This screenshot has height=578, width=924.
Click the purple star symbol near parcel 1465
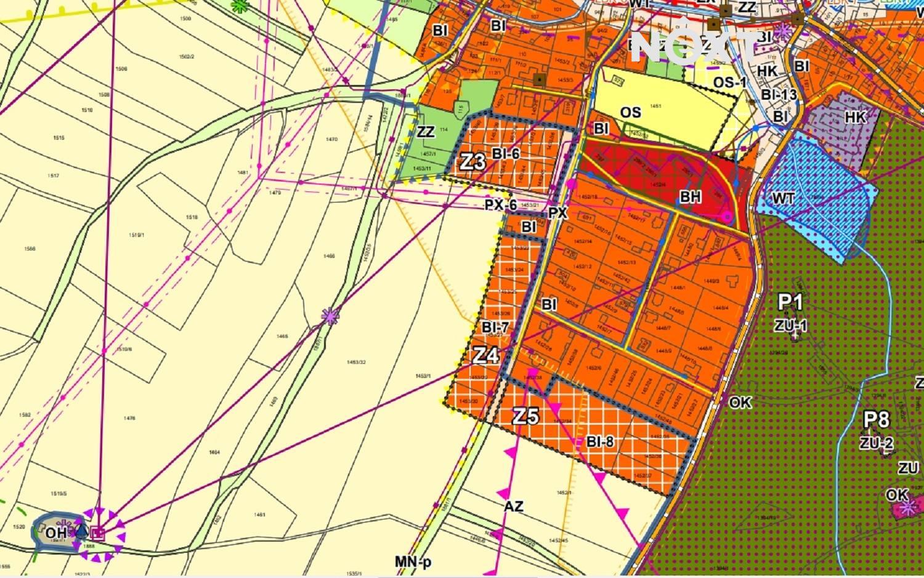point(331,316)
